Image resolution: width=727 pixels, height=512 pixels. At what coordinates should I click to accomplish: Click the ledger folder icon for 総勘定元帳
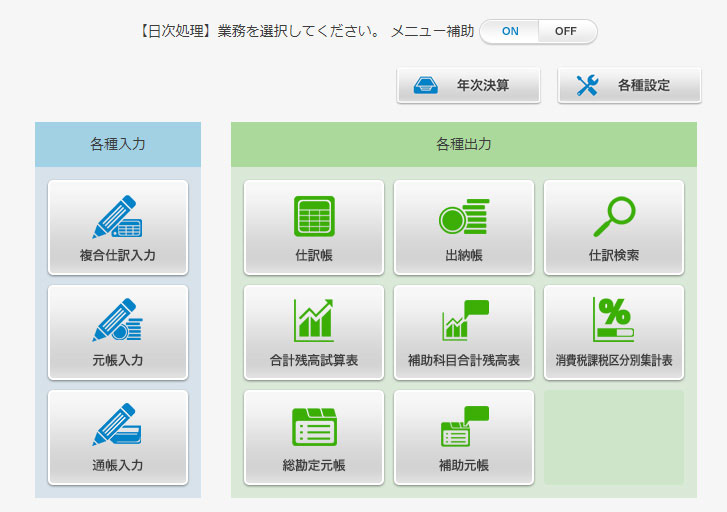click(314, 427)
